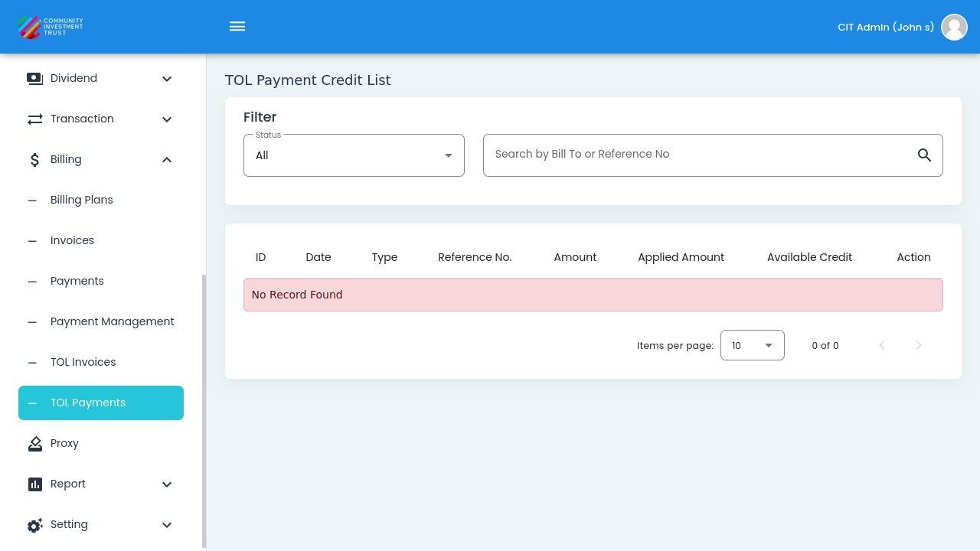Click the Transaction arrows icon
Image resolution: width=980 pixels, height=551 pixels.
pos(34,119)
